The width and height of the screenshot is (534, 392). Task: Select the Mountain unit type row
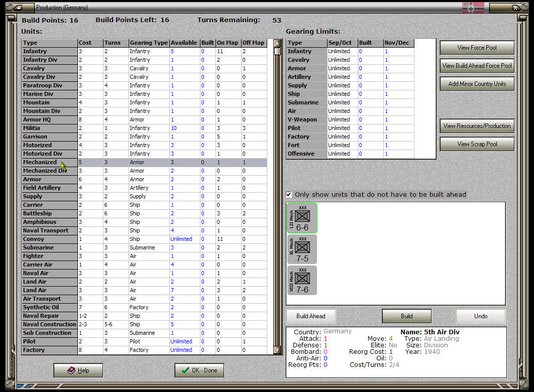144,102
